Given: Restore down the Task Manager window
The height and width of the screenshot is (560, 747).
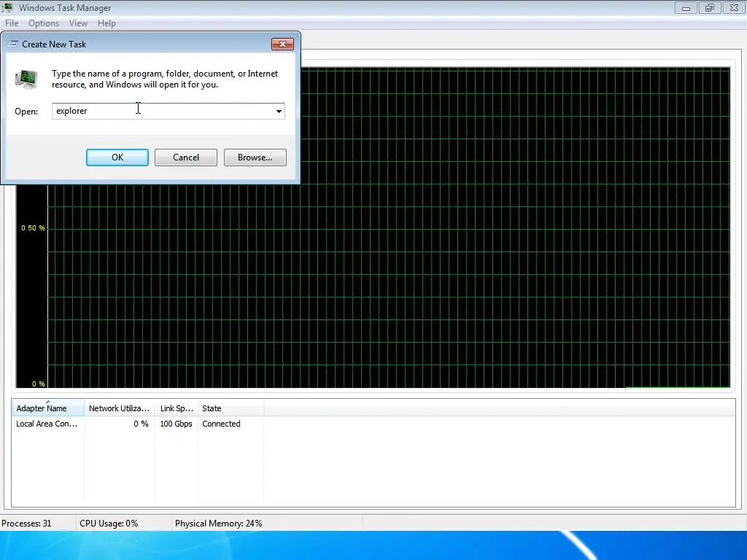Looking at the screenshot, I should (710, 7).
